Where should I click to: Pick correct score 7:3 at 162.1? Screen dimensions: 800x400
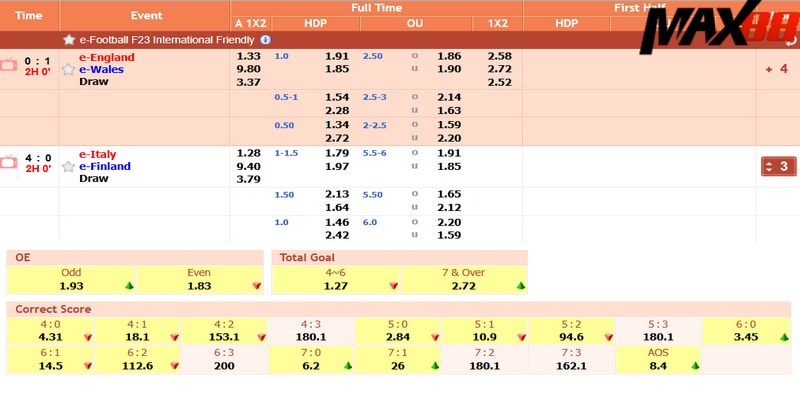[571, 360]
